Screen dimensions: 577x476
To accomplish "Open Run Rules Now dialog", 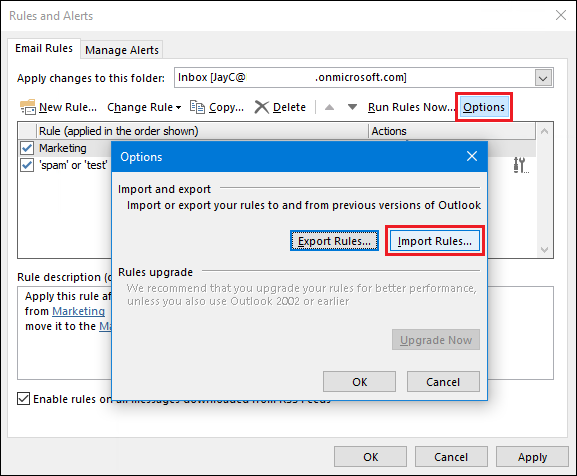I will 411,107.
